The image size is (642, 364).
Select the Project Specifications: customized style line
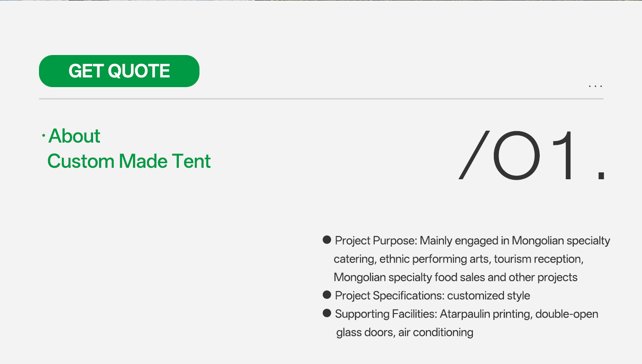point(432,296)
